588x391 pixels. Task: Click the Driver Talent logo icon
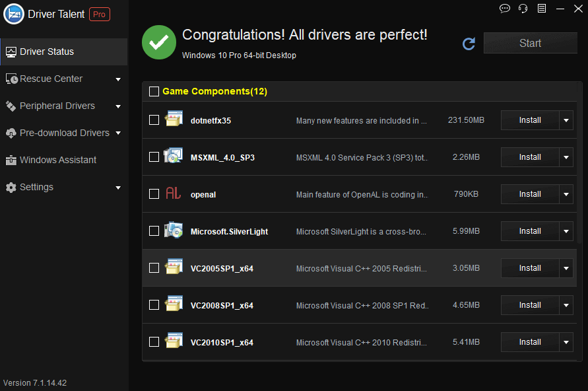point(13,14)
